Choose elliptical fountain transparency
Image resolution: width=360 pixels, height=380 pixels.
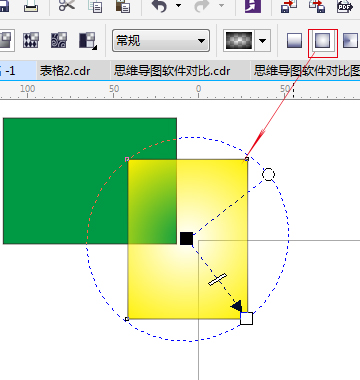[x=322, y=40]
